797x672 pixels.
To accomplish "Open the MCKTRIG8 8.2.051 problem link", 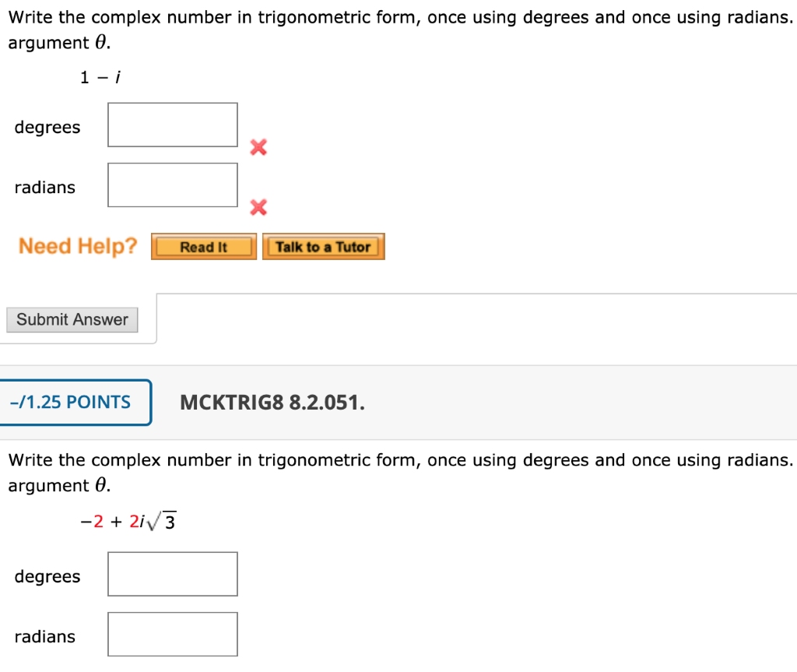I will click(x=272, y=403).
